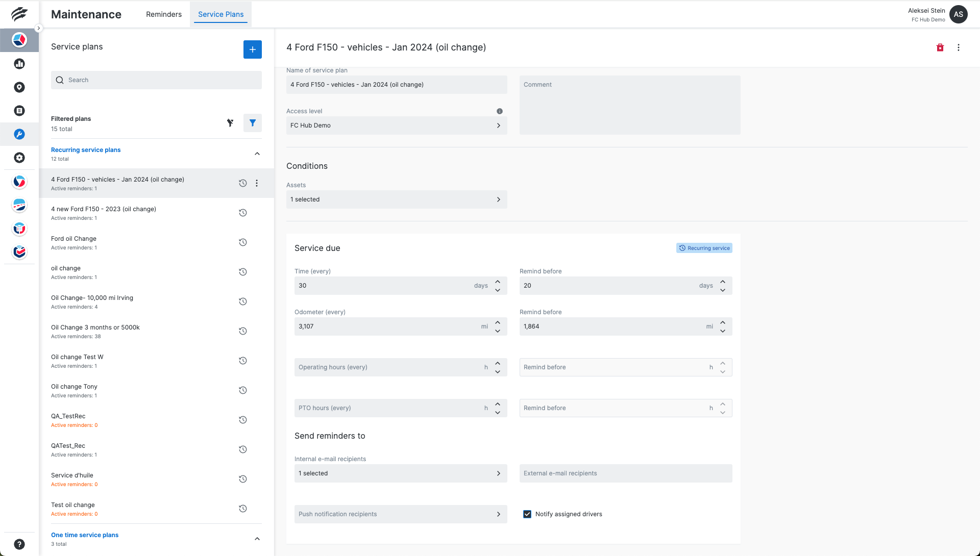Open user avatar AS menu
The width and height of the screenshot is (980, 556).
(959, 14)
